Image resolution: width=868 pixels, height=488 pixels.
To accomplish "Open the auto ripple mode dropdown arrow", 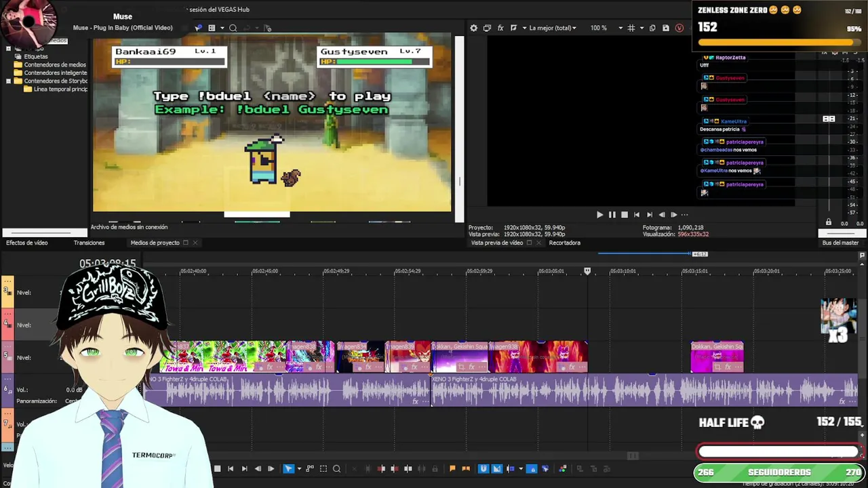I will coord(521,468).
